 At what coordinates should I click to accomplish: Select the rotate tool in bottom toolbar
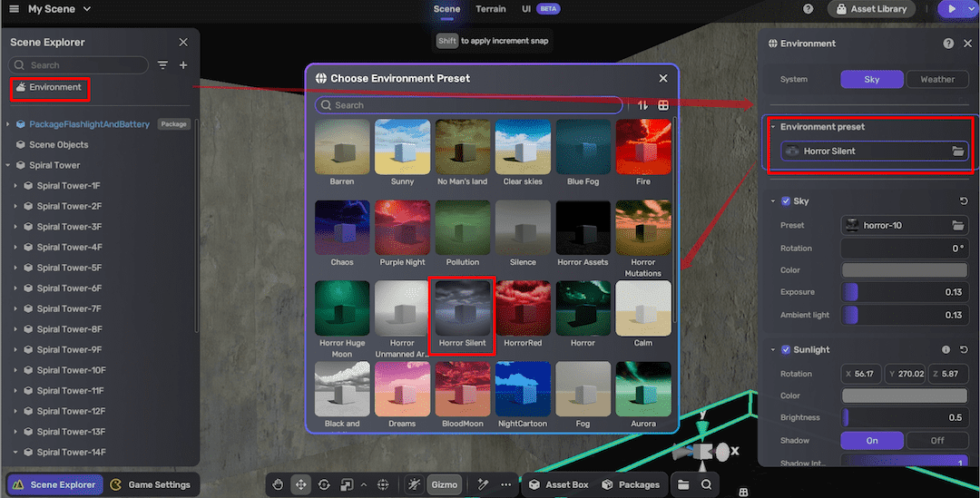pos(324,484)
